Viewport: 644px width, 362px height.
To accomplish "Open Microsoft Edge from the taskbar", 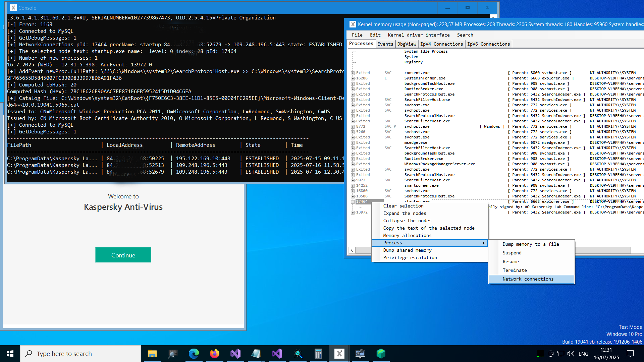I will point(194,354).
